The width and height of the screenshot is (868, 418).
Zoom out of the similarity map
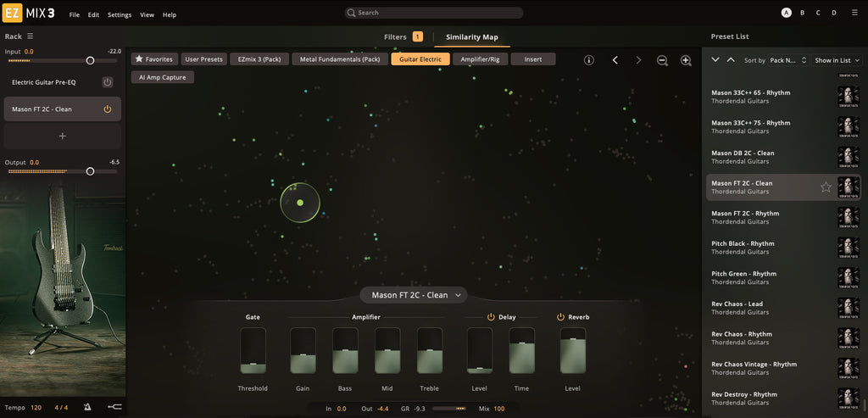pos(662,61)
